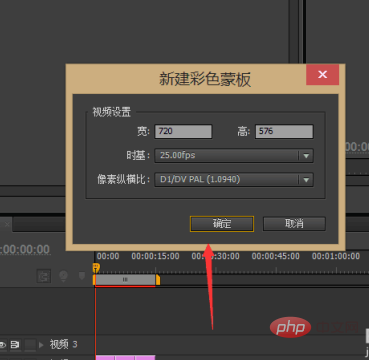This screenshot has height=360, width=369.
Task: Toggle the track lock box on 视频 3
Action: pos(30,345)
